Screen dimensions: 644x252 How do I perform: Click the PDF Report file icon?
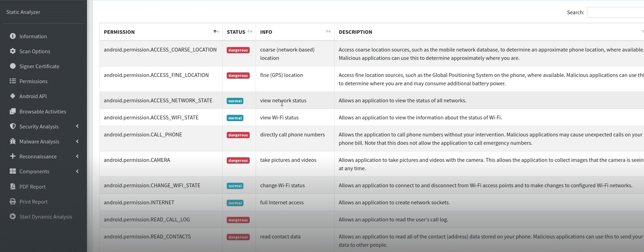pos(13,187)
